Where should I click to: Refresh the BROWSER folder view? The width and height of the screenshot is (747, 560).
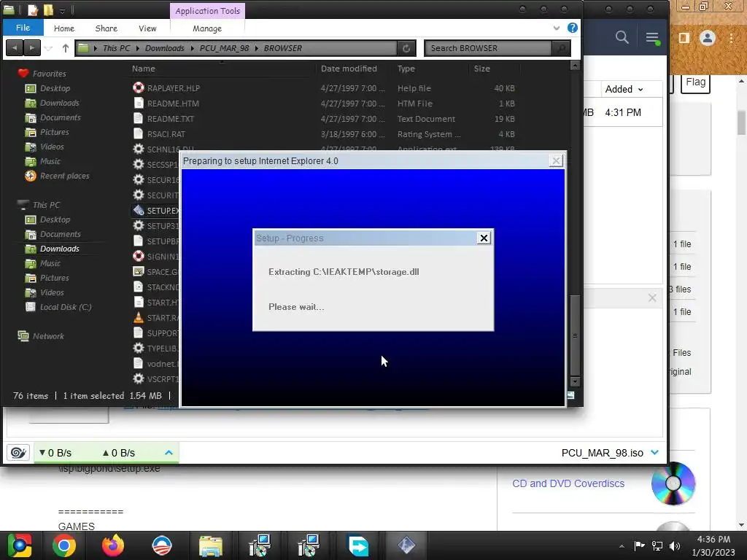(406, 48)
